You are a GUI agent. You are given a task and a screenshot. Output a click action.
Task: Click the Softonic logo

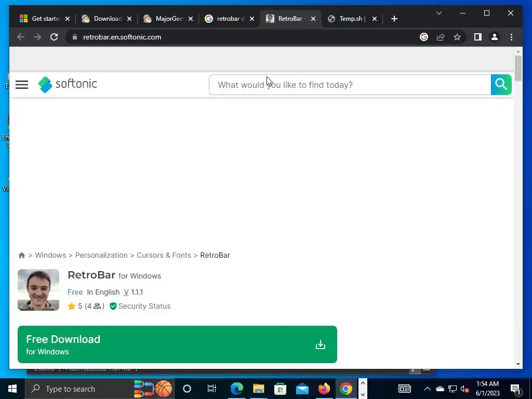click(68, 84)
